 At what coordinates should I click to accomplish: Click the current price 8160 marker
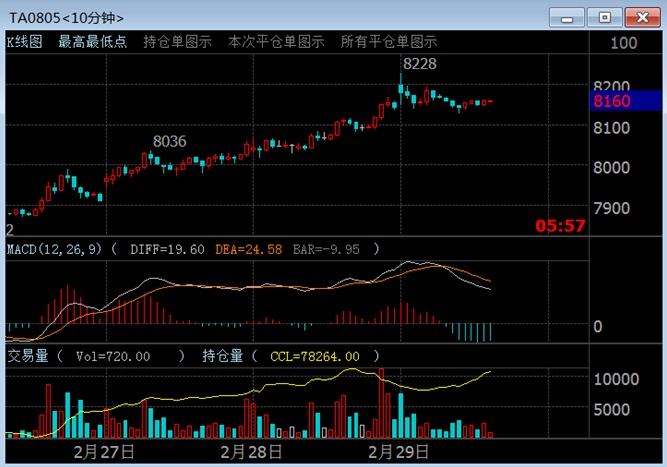click(x=625, y=101)
